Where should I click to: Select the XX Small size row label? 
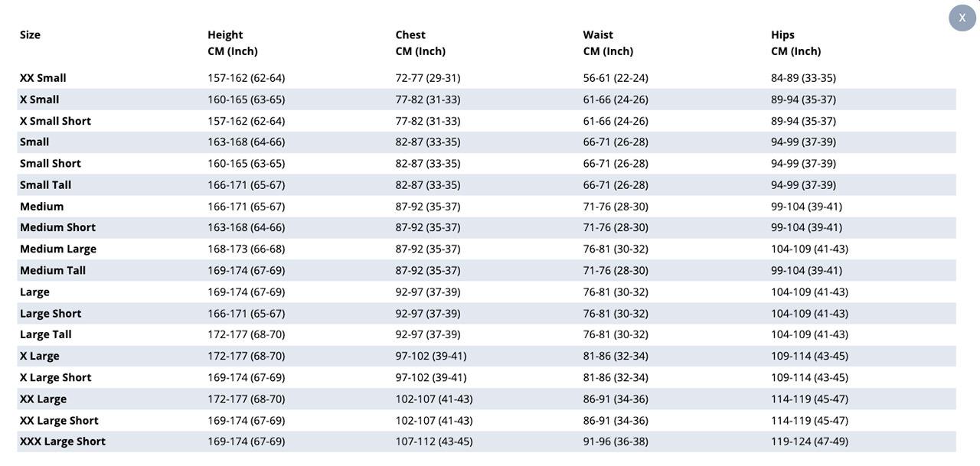pyautogui.click(x=43, y=78)
